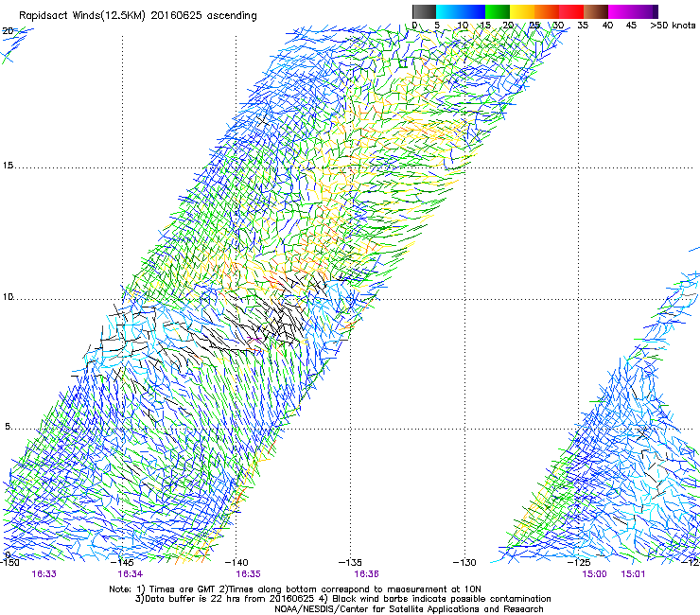The width and height of the screenshot is (700, 615).
Task: Click the gray 0-5 knots legend swatch
Action: 424,11
